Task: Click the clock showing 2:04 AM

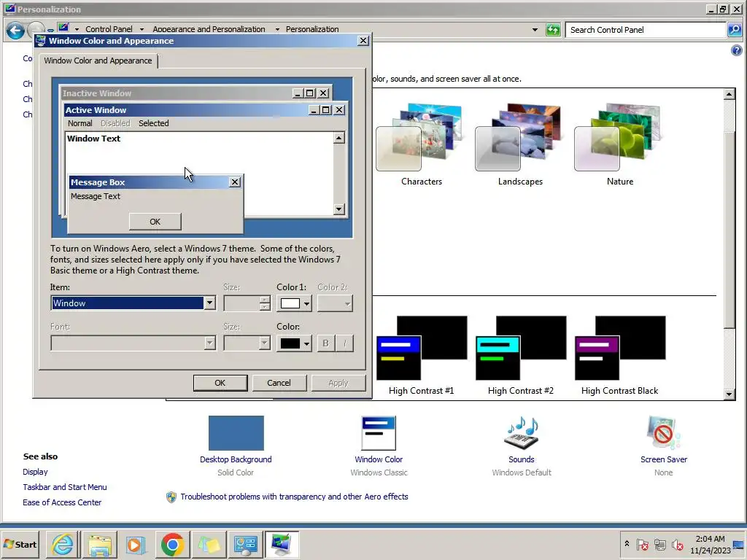Action: coord(710,539)
